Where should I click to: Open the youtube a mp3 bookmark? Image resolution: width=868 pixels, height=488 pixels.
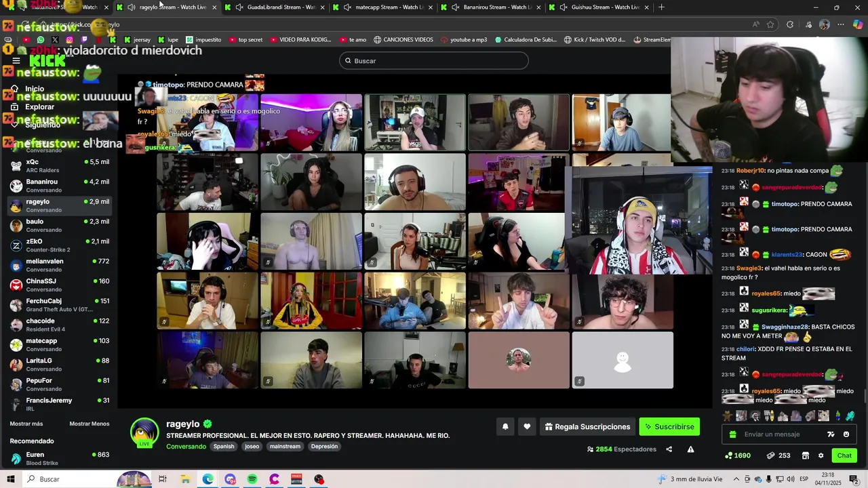coord(464,40)
